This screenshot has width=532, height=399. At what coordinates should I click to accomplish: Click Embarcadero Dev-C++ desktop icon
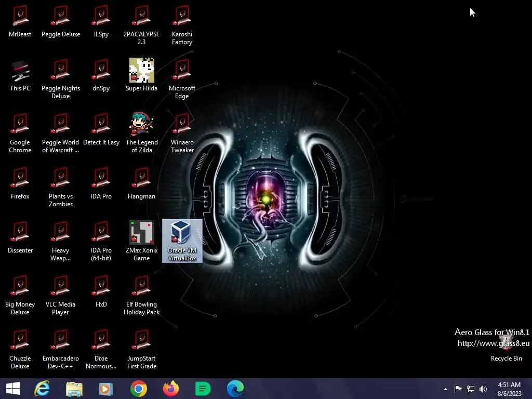[x=61, y=349]
